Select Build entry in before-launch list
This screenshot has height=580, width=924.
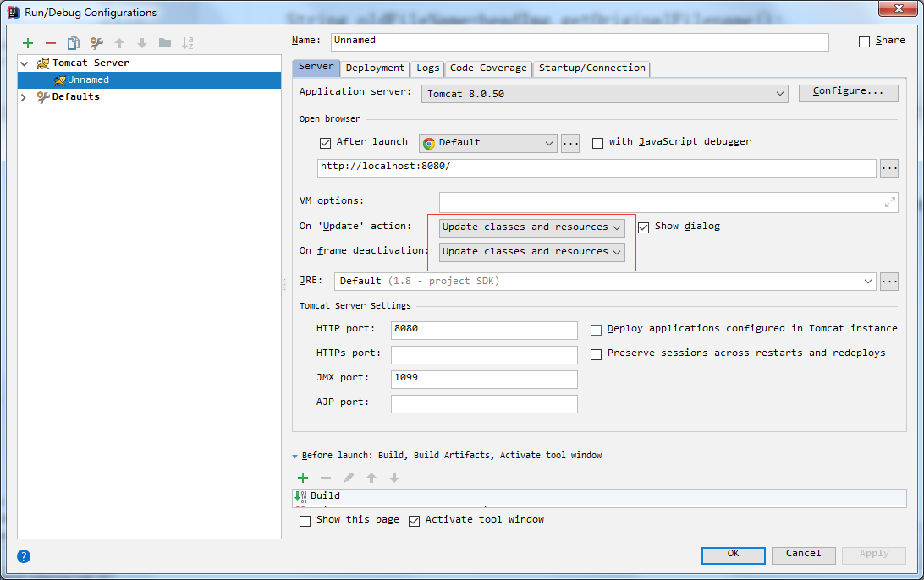(x=599, y=496)
